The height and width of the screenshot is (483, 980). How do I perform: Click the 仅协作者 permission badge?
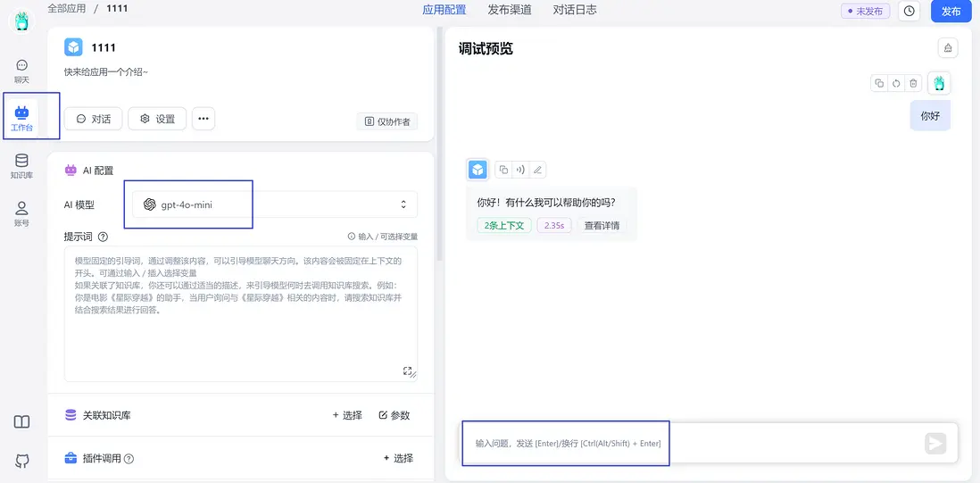tap(387, 121)
